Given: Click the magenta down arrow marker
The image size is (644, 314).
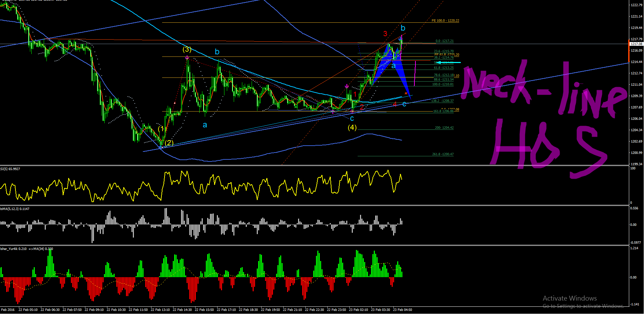Looking at the screenshot, I should pos(347,86).
